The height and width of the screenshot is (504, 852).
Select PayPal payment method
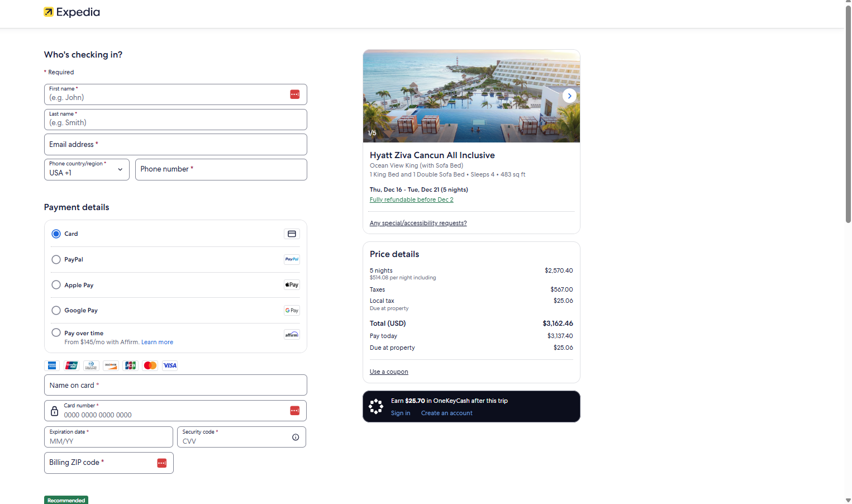[56, 259]
